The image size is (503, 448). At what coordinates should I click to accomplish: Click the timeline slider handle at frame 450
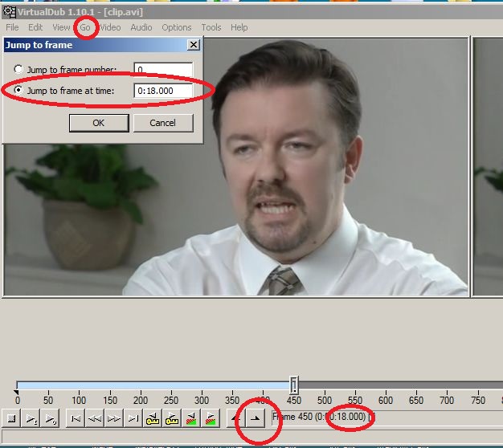point(294,385)
